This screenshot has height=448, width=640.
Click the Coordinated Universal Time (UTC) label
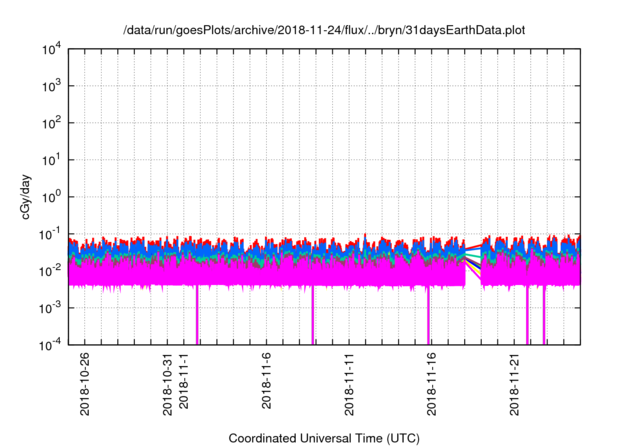tap(324, 438)
